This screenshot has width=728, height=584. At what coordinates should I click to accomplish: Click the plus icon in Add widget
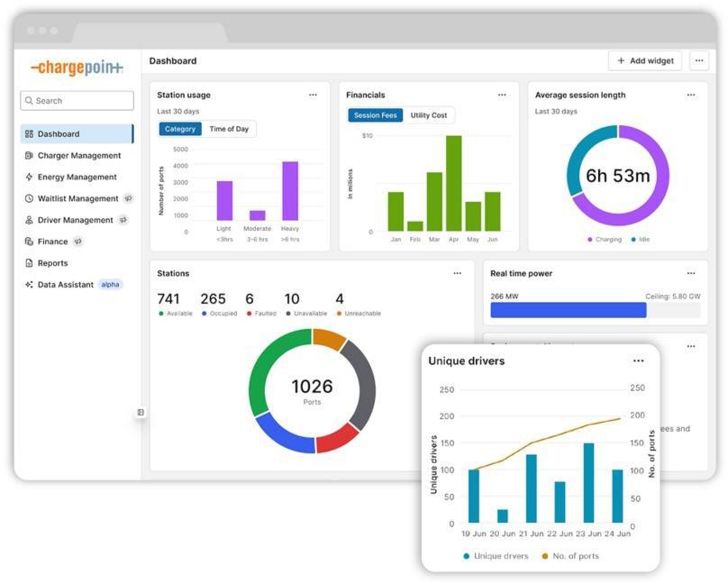pyautogui.click(x=621, y=60)
